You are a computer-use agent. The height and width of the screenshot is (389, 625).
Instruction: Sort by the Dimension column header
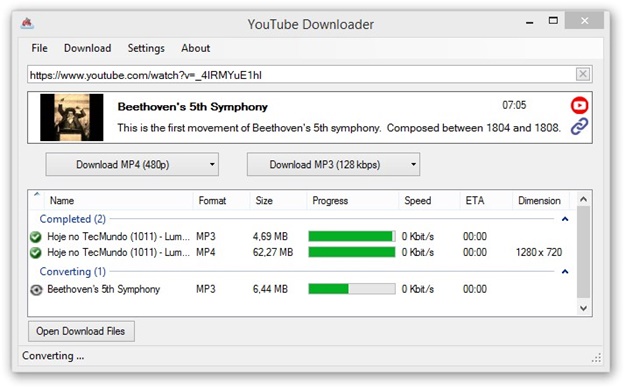(x=540, y=200)
